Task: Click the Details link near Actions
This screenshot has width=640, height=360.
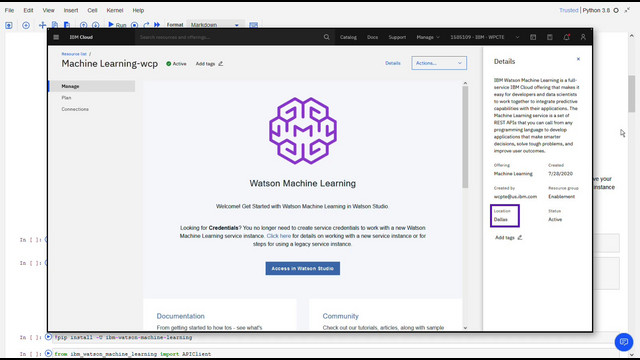Action: pyautogui.click(x=393, y=63)
